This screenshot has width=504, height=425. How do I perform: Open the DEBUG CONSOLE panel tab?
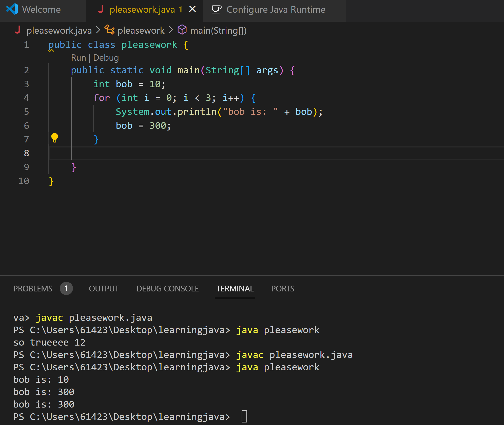click(x=167, y=289)
